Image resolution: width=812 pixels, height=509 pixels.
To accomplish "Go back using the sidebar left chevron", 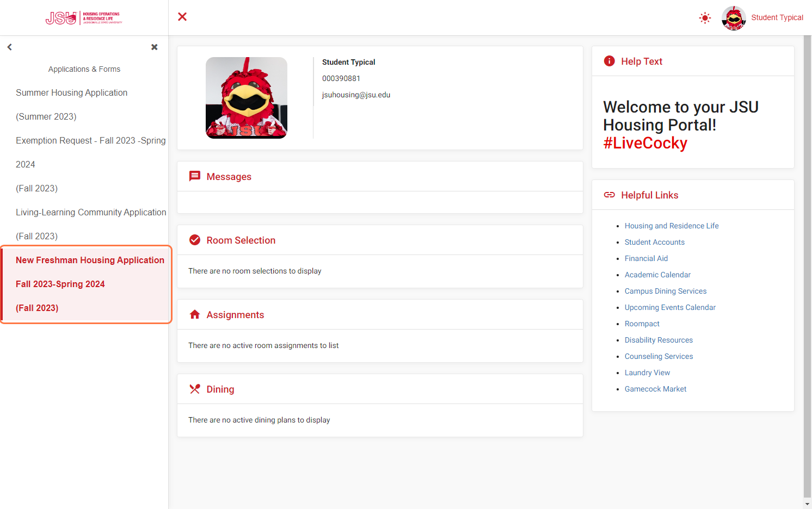I will click(9, 47).
